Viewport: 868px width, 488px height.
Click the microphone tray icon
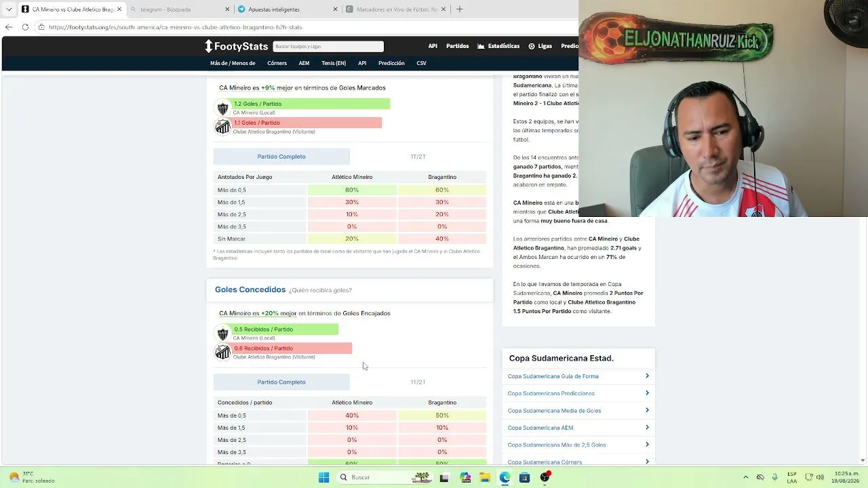[x=775, y=477]
